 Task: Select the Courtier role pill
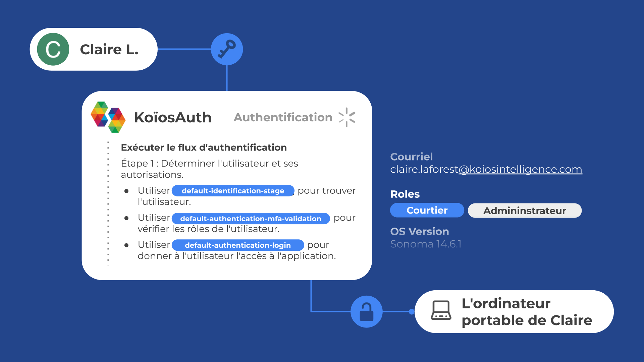coord(427,210)
